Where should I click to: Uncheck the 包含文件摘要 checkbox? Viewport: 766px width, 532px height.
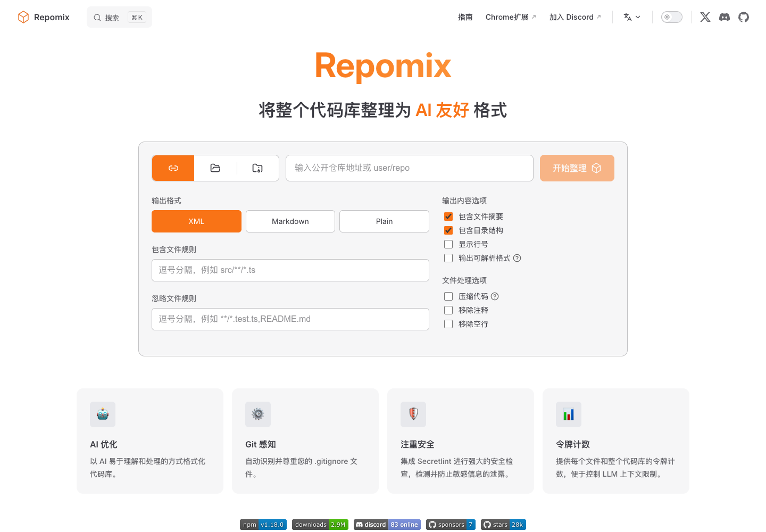448,217
